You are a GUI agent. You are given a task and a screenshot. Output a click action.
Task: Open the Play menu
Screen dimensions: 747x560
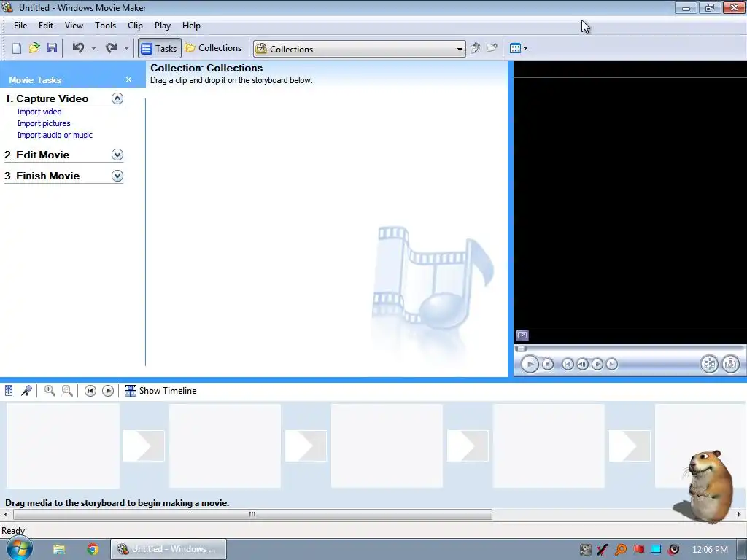[x=163, y=26]
